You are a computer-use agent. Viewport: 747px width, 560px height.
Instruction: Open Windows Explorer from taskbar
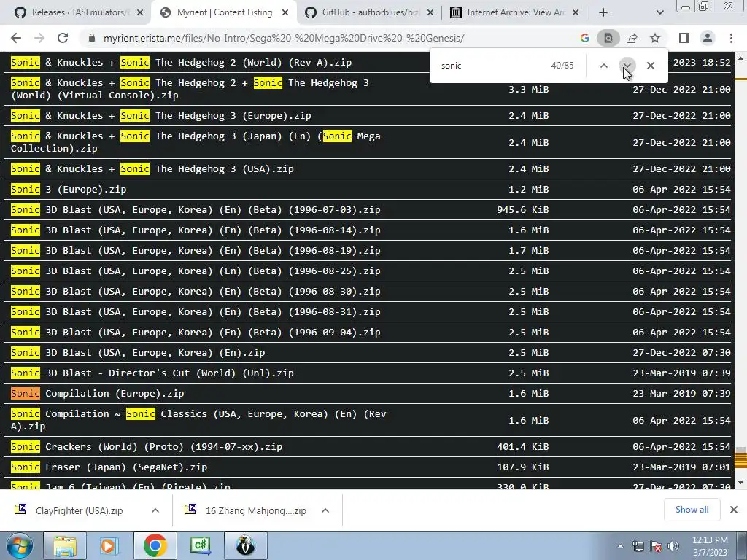(65, 545)
